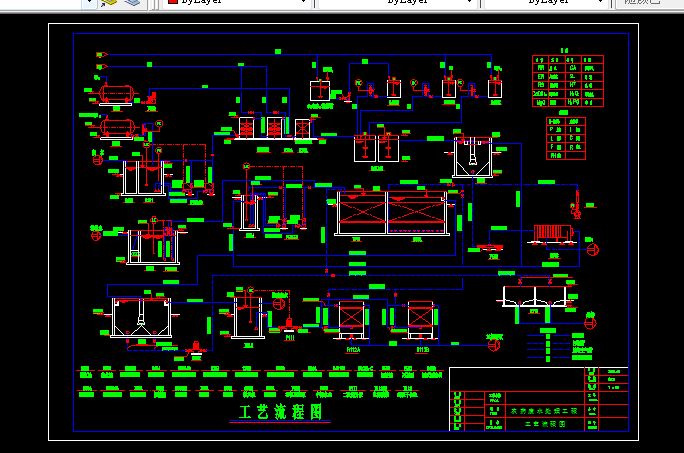Open the ByLayer linetype dropdown
The image size is (684, 453).
click(x=397, y=3)
